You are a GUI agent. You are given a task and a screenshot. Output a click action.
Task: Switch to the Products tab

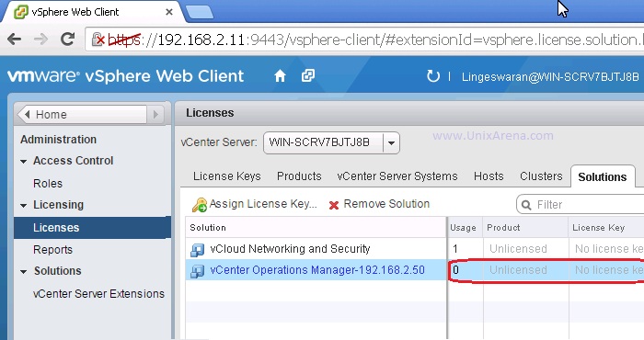[299, 176]
